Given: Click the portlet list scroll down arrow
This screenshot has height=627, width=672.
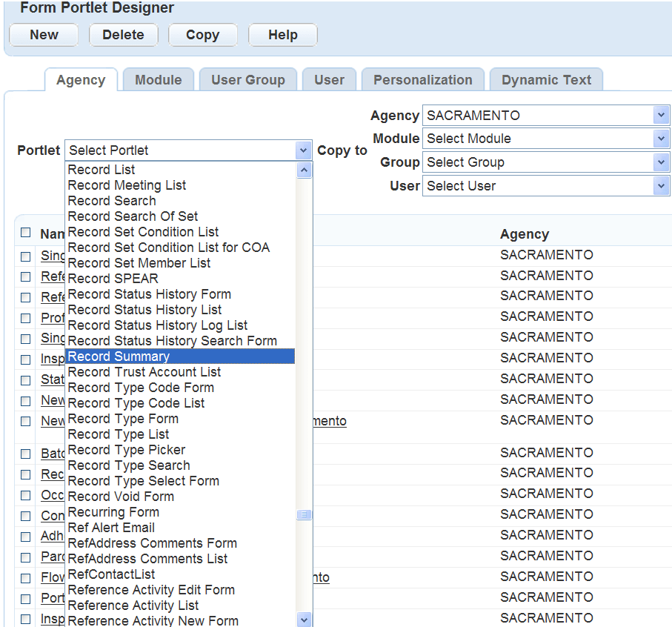Looking at the screenshot, I should coord(304,619).
